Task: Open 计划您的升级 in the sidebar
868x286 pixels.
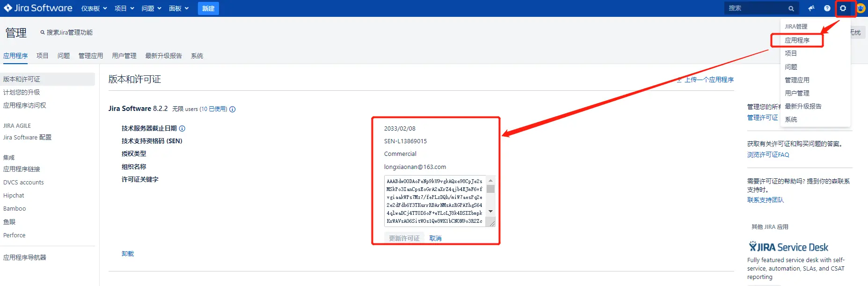Action: coord(22,92)
